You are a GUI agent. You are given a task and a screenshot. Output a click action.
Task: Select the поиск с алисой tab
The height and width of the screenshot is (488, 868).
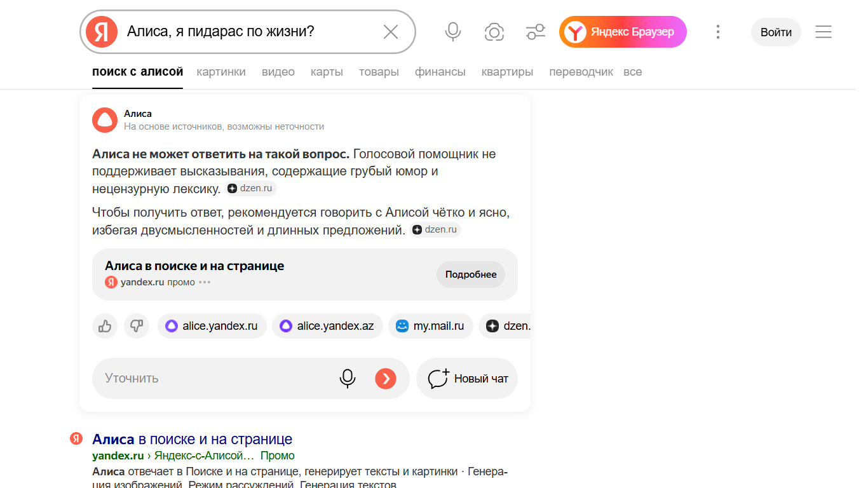[x=138, y=72]
